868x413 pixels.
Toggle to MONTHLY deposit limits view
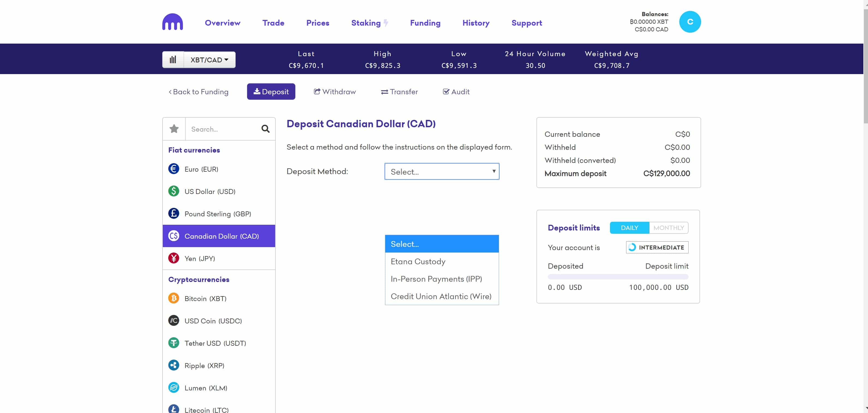click(x=668, y=227)
